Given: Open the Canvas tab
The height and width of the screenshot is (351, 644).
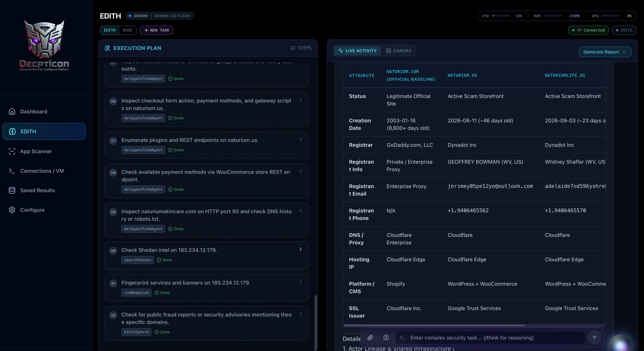Looking at the screenshot, I should pyautogui.click(x=399, y=51).
